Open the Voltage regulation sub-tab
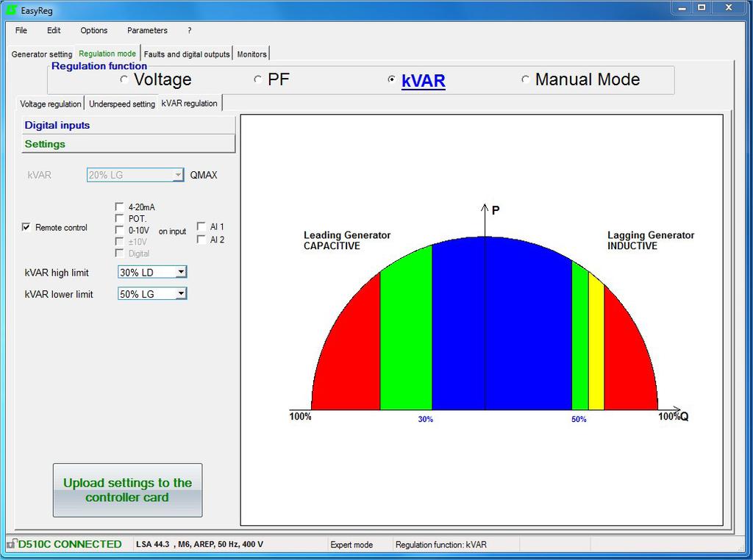Screen dimensions: 753x560 point(51,104)
